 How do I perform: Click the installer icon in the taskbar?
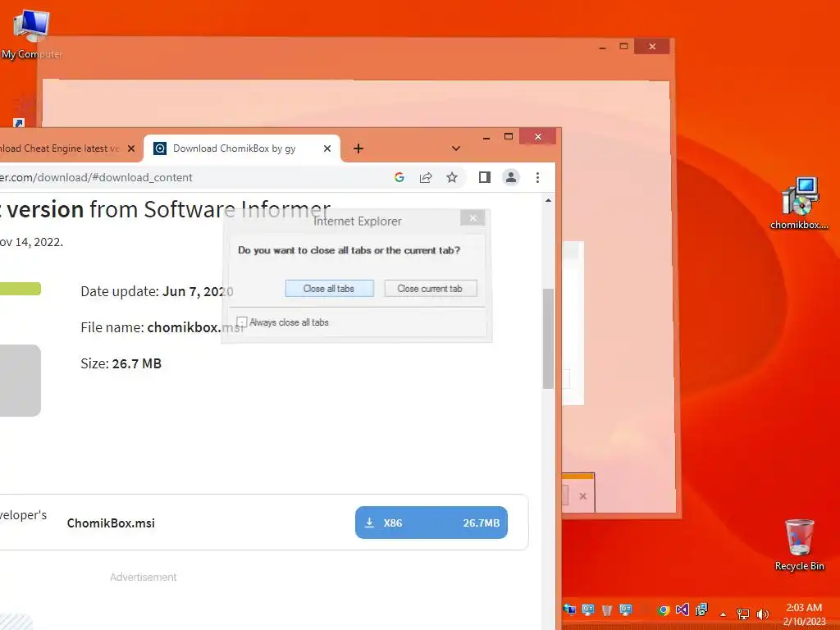(x=701, y=609)
